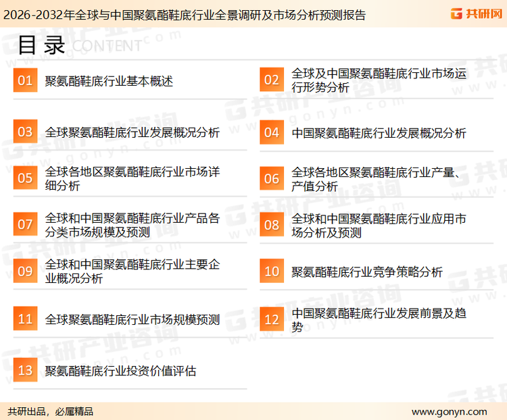507x420 pixels.
Task: Open chapter 全球各地区聚氨酯鞋底行业市场详细分析
Action: pyautogui.click(x=132, y=178)
